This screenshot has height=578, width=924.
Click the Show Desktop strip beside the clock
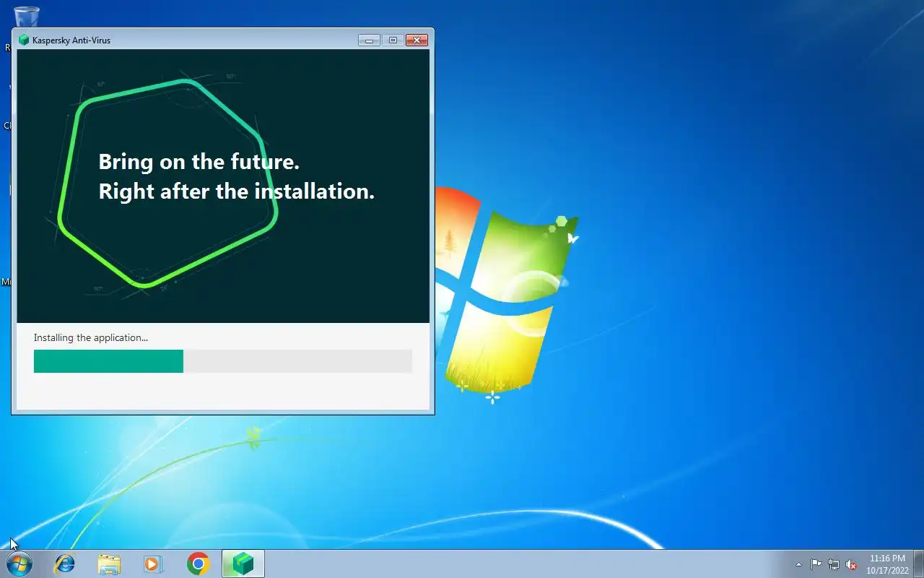tap(918, 564)
